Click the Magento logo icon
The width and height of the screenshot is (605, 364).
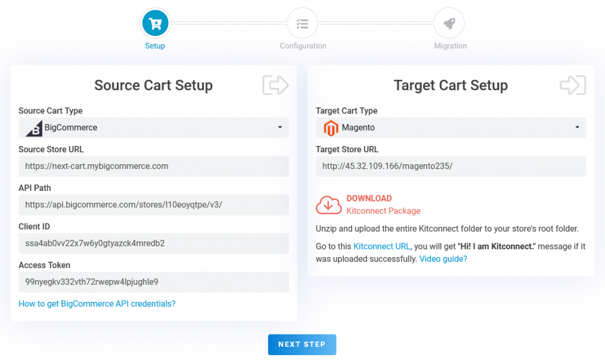pyautogui.click(x=331, y=128)
